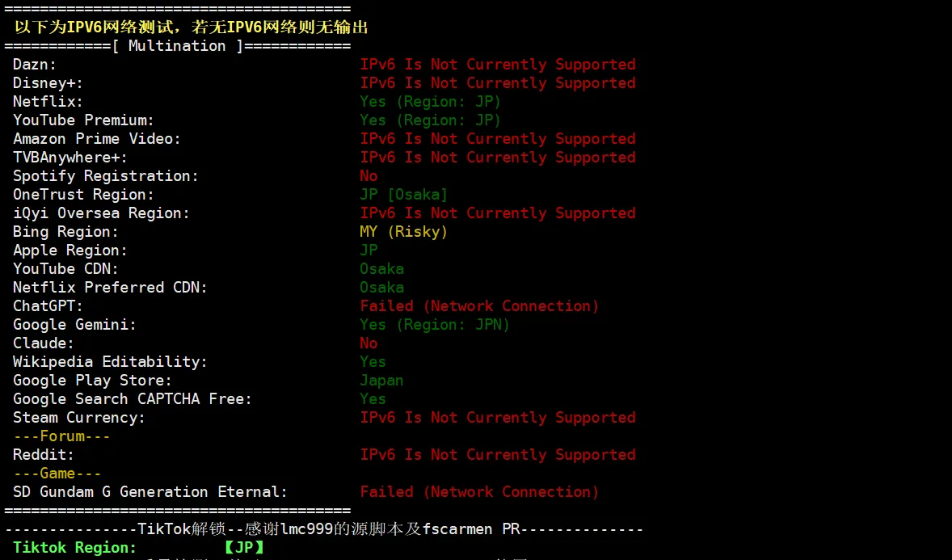Select the Netflix row's "Yes (Region: JP)" value
This screenshot has height=560, width=952.
pos(431,102)
